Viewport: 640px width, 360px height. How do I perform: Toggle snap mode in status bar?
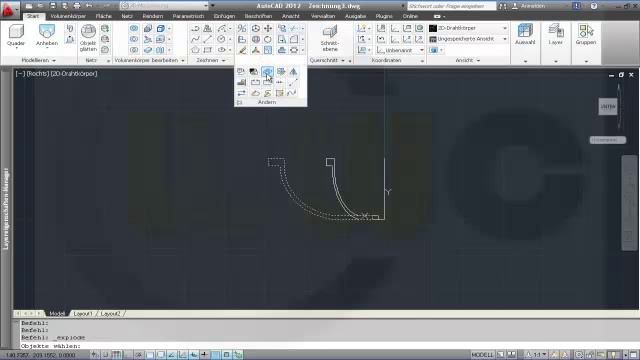click(106, 355)
